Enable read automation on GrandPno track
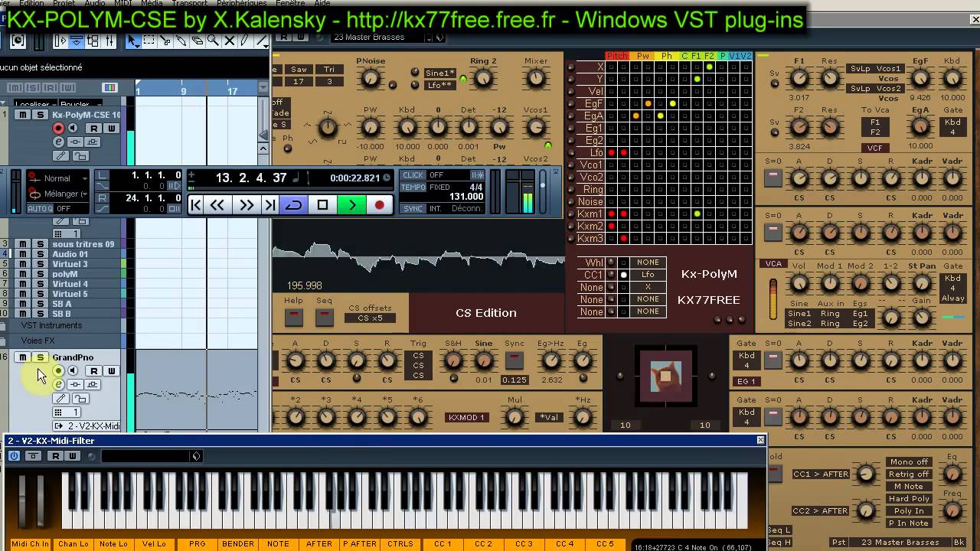 tap(93, 371)
